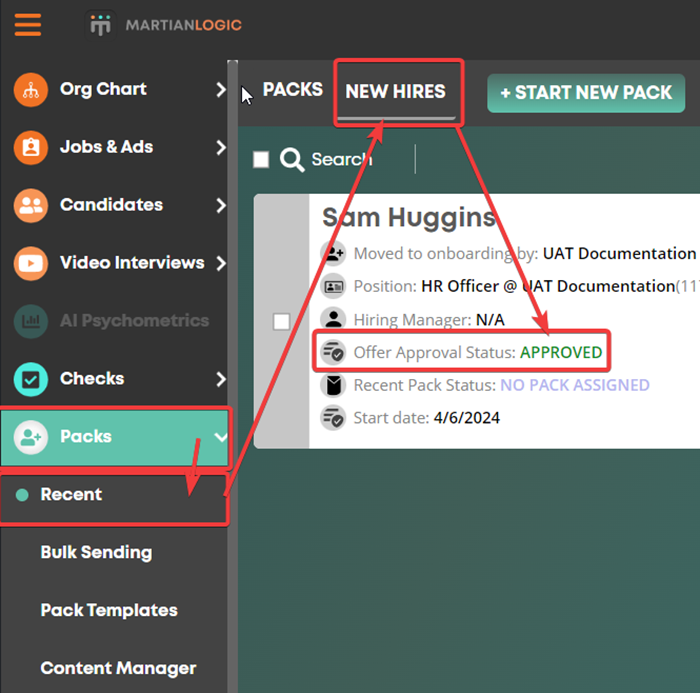The width and height of the screenshot is (700, 693).
Task: Switch to the PACKS tab
Action: (292, 89)
